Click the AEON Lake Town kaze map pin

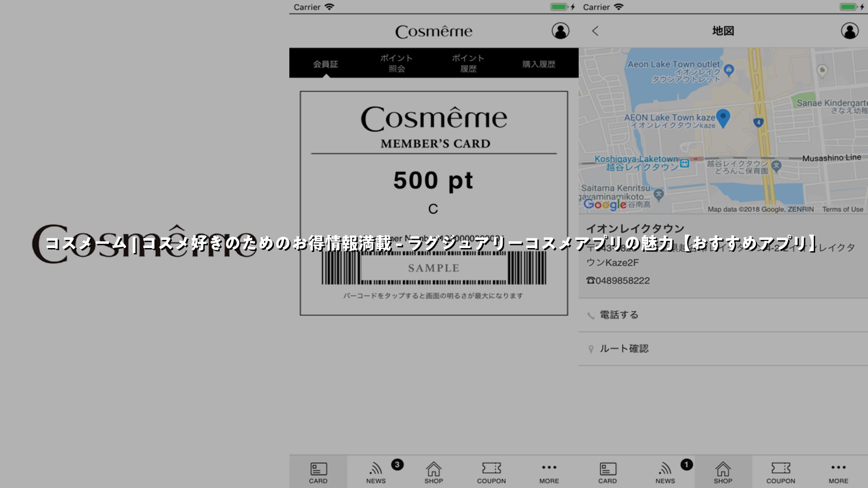coord(723,118)
